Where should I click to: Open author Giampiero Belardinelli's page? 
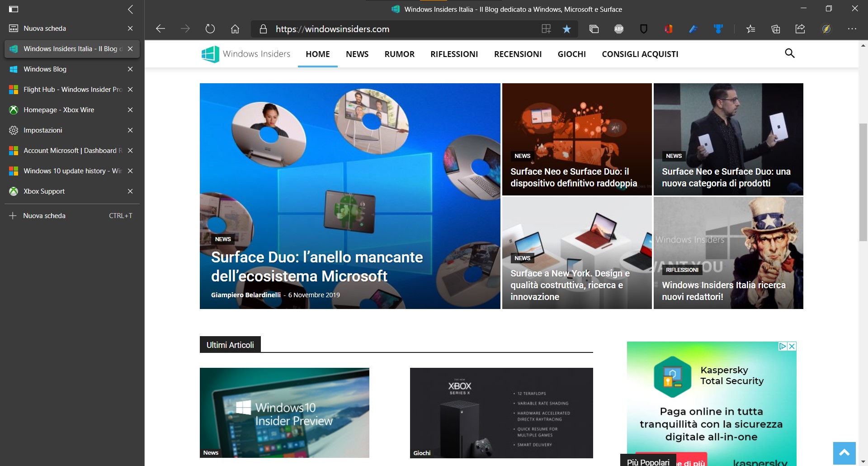[x=246, y=295]
